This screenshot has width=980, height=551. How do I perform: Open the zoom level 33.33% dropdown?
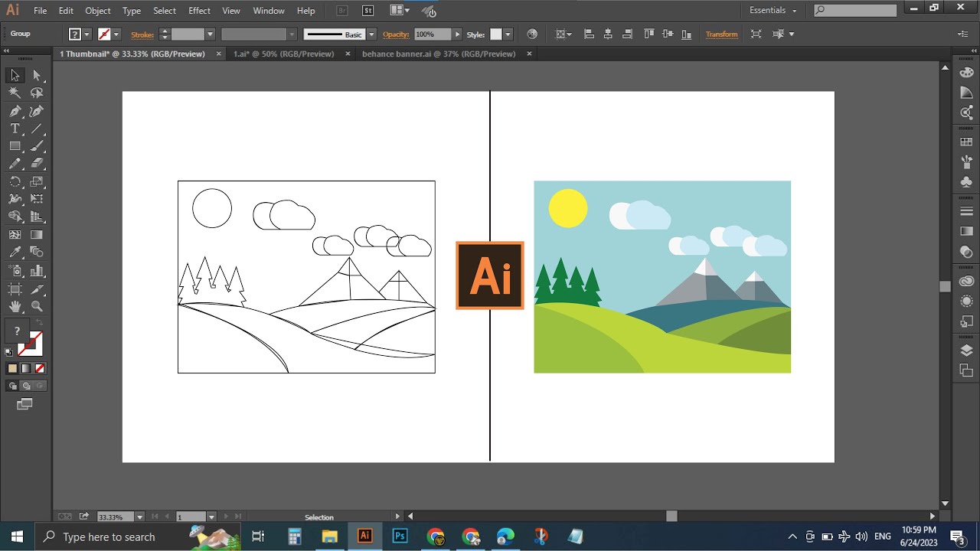point(140,517)
